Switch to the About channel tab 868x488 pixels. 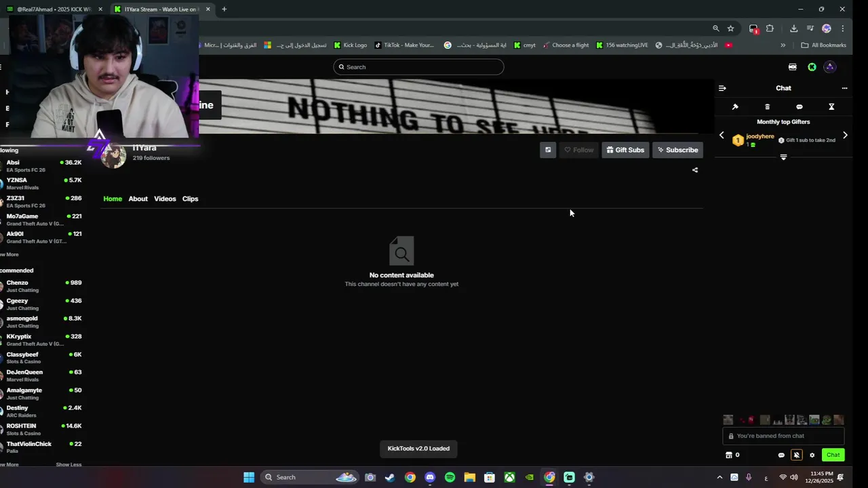138,199
